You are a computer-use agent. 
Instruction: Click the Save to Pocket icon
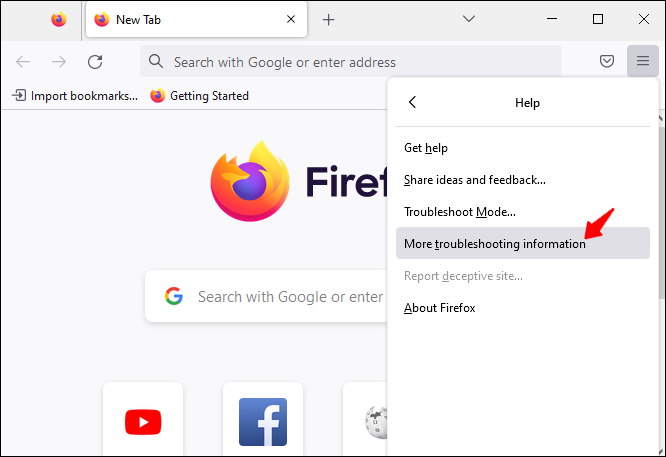(x=607, y=61)
